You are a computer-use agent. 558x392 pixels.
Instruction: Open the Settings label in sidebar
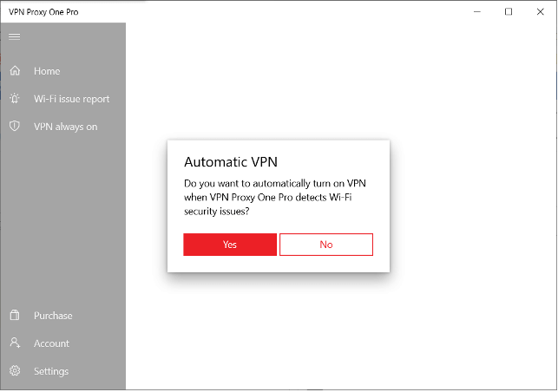point(51,371)
